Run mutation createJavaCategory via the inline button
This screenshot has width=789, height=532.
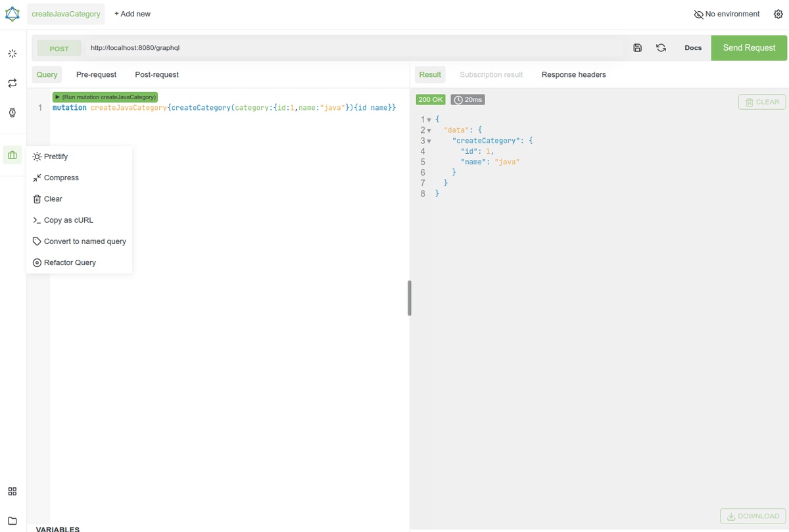[105, 96]
